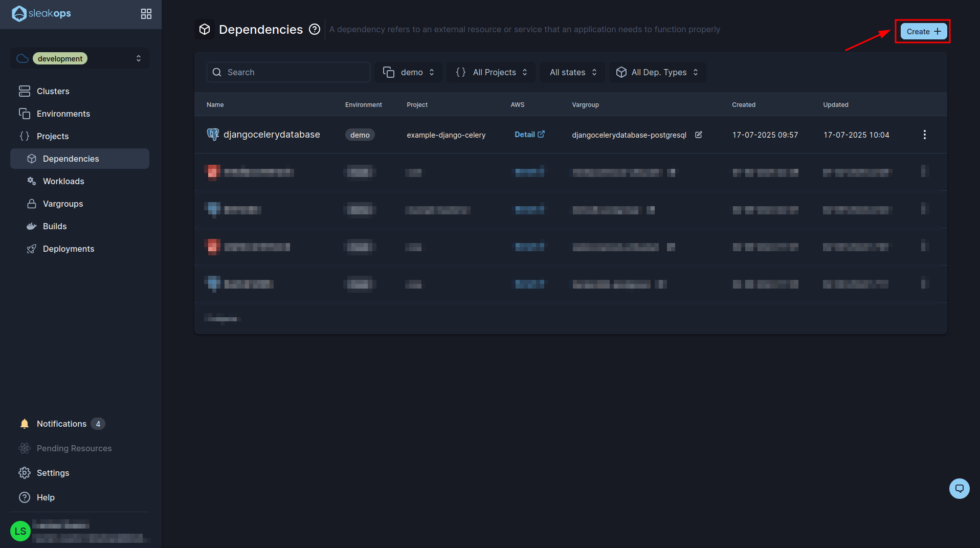Screen dimensions: 980x548
Task: Click the Name column header
Action: 215,104
